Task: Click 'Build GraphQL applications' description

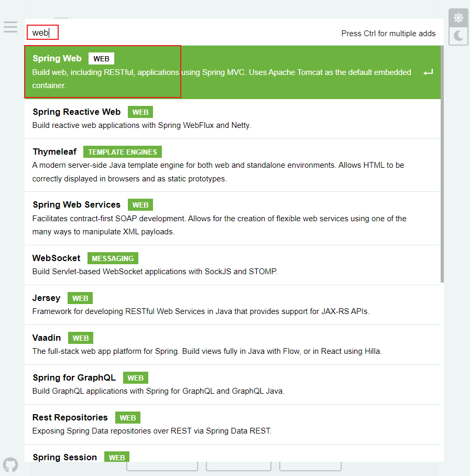Action: [158, 391]
